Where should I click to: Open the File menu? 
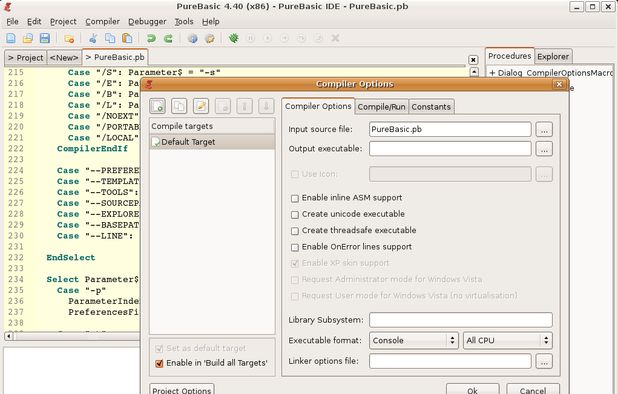click(x=12, y=22)
